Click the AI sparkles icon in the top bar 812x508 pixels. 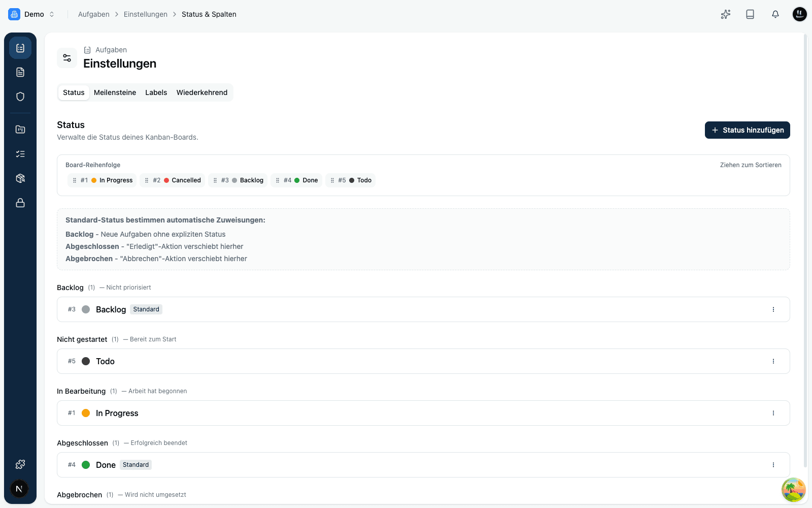tap(726, 14)
